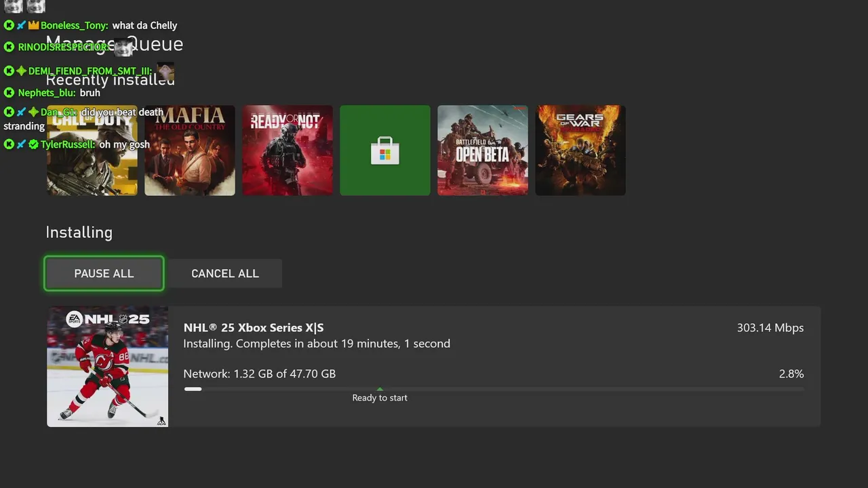
Task: Open the Gears of War game tile
Action: pyautogui.click(x=580, y=150)
